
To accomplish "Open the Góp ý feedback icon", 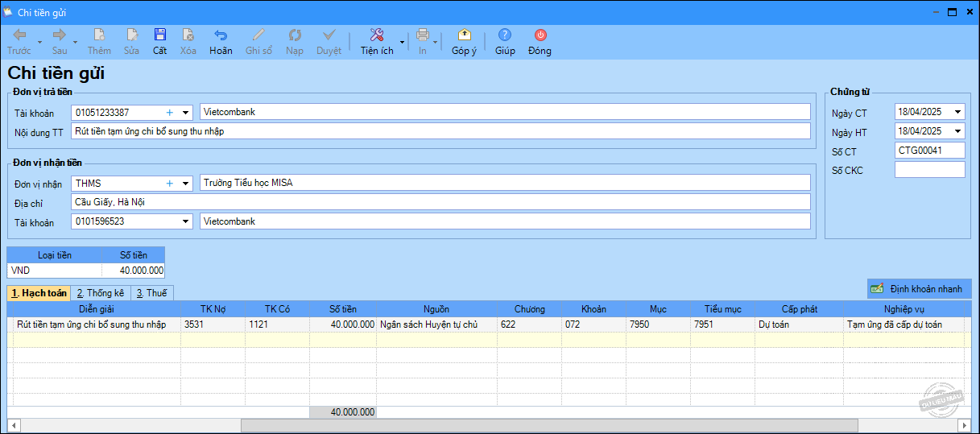I will (x=464, y=35).
